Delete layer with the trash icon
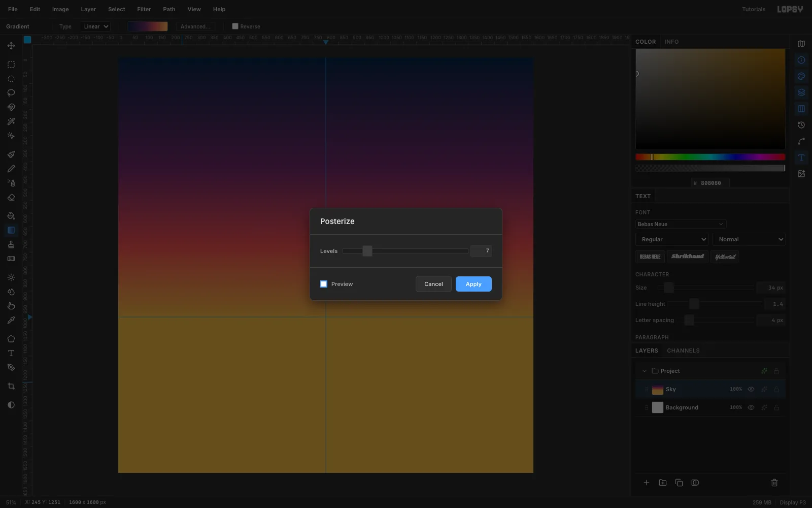Image resolution: width=812 pixels, height=508 pixels. click(x=774, y=483)
